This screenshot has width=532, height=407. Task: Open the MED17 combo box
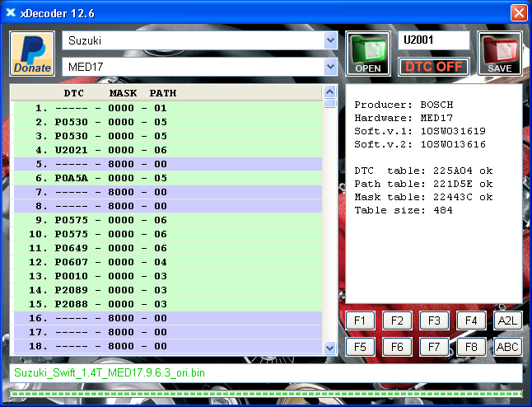199,67
